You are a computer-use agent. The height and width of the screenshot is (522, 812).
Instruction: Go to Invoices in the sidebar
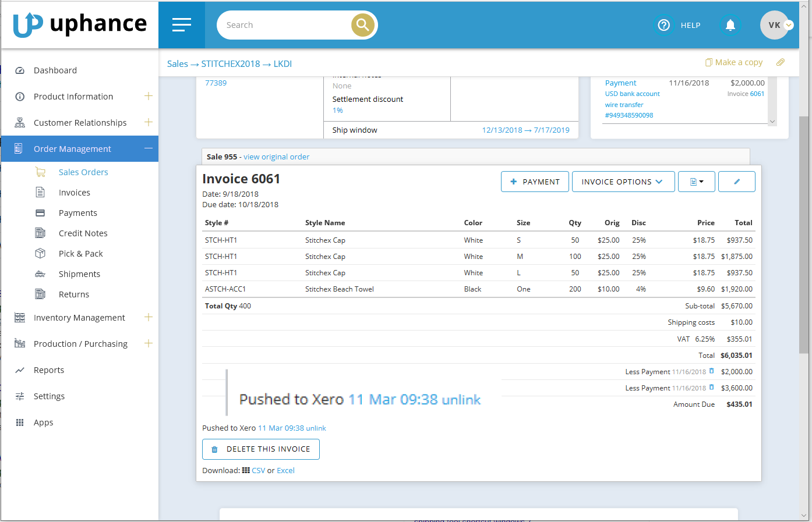[75, 193]
